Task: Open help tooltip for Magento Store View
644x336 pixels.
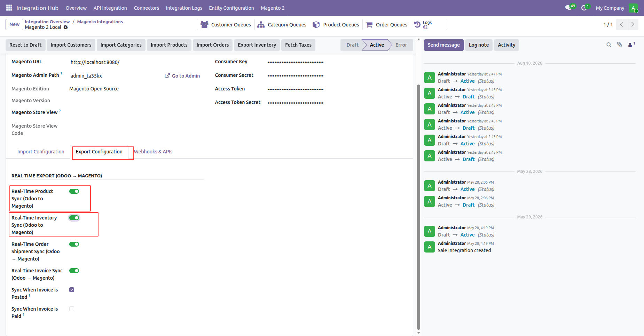Action: [x=60, y=111]
